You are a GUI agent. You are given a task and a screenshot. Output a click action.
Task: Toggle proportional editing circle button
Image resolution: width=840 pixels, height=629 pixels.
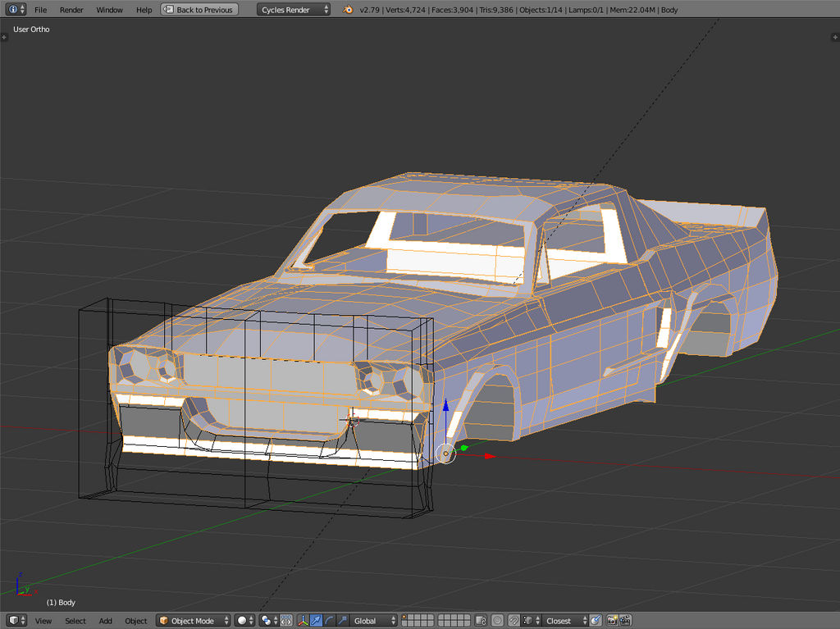pyautogui.click(x=498, y=621)
